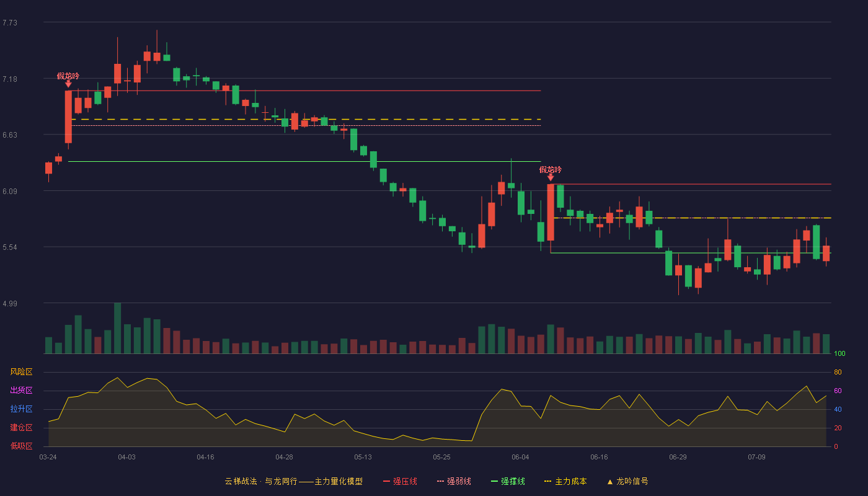Click the 06-29 date axis label

coord(678,457)
